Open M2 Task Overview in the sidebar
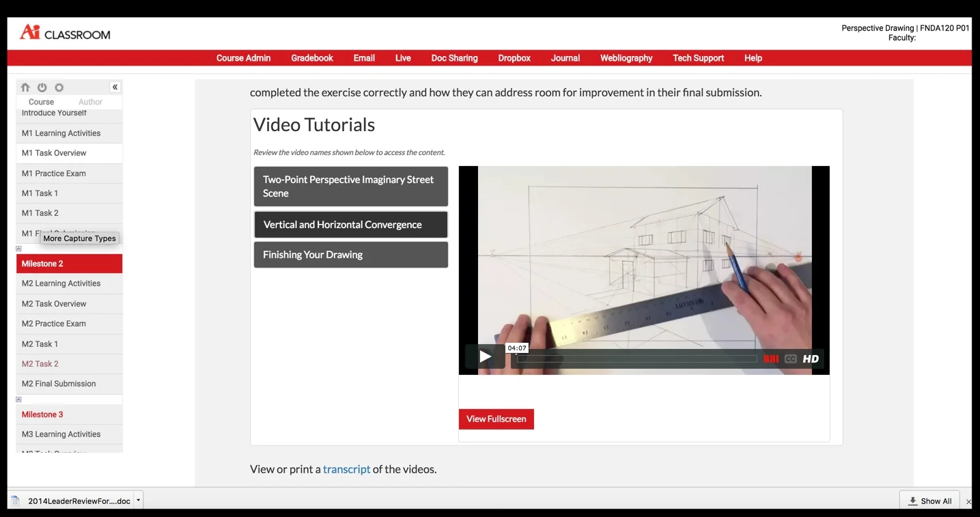 pos(54,303)
